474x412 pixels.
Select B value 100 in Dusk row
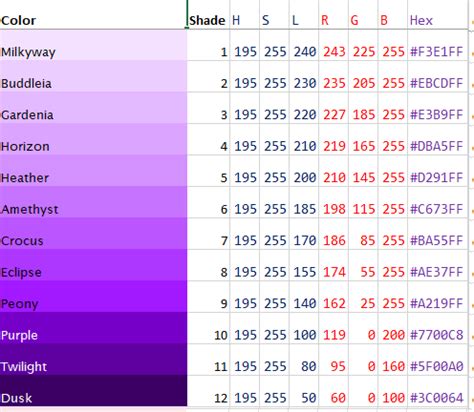click(393, 390)
